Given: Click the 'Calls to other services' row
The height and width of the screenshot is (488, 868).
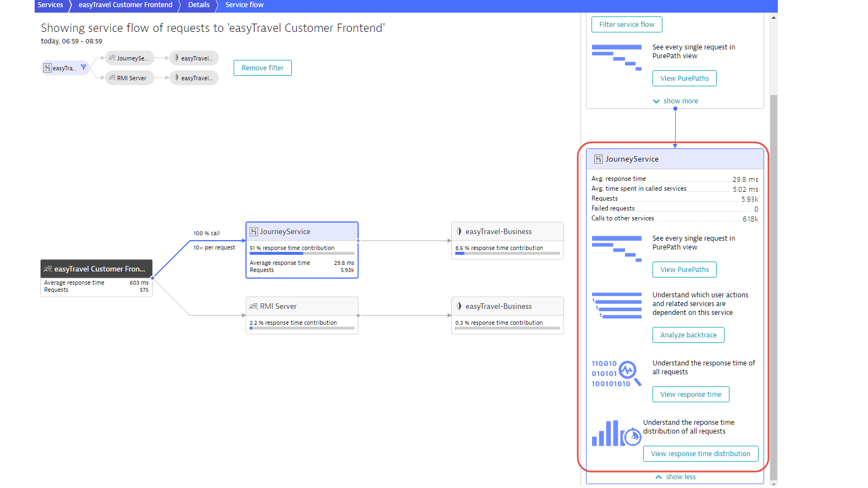Looking at the screenshot, I should click(675, 219).
